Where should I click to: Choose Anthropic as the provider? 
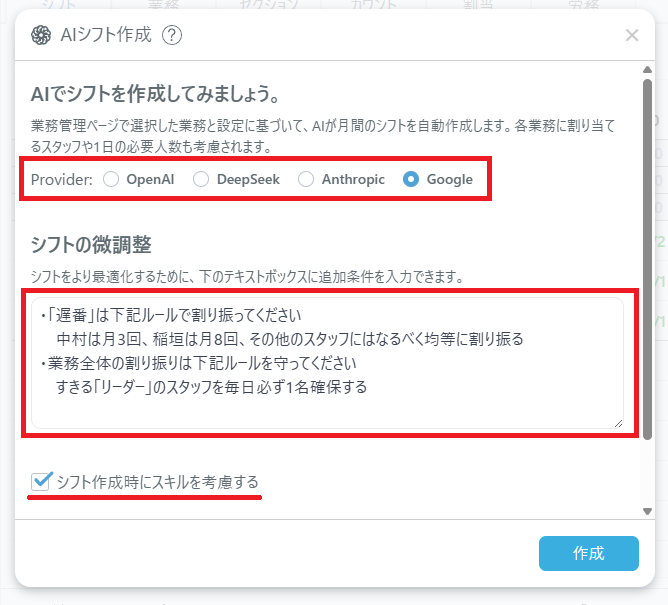click(x=306, y=179)
